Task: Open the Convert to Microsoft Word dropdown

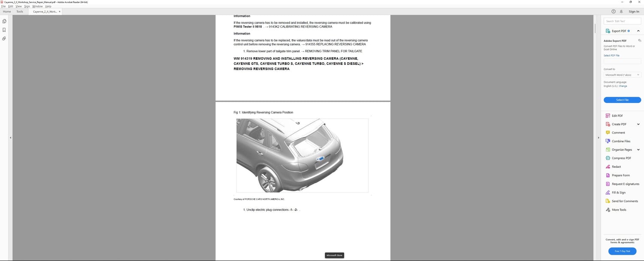Action: coord(622,75)
